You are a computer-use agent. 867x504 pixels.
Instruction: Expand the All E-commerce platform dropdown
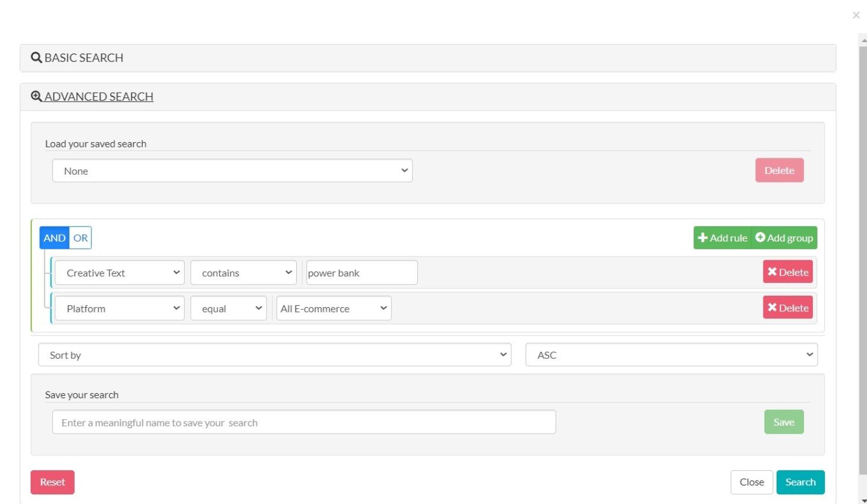point(334,308)
